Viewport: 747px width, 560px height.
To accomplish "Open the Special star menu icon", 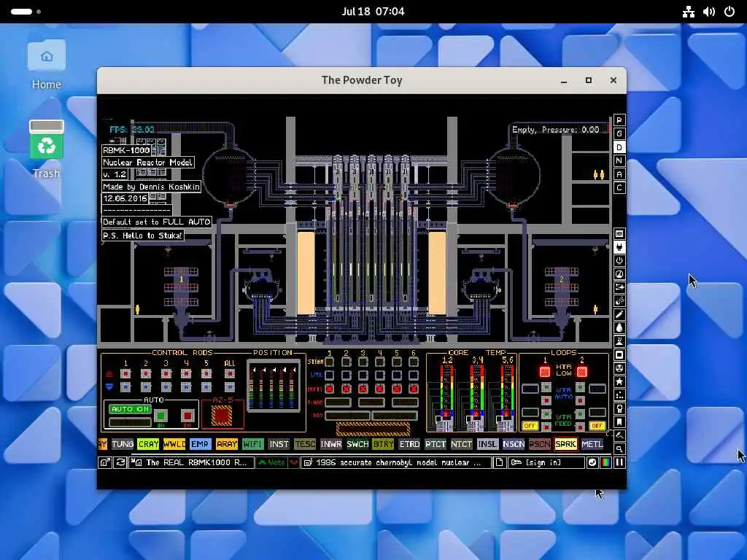I will click(x=619, y=382).
